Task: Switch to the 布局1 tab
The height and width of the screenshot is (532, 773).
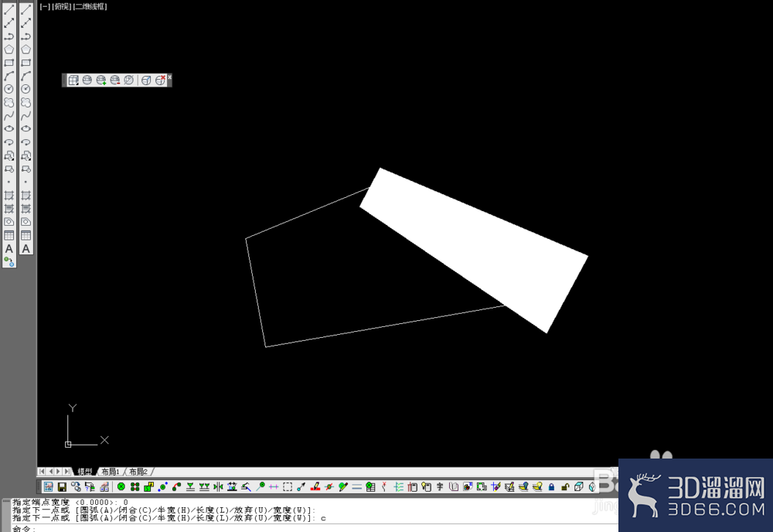Action: pyautogui.click(x=111, y=472)
